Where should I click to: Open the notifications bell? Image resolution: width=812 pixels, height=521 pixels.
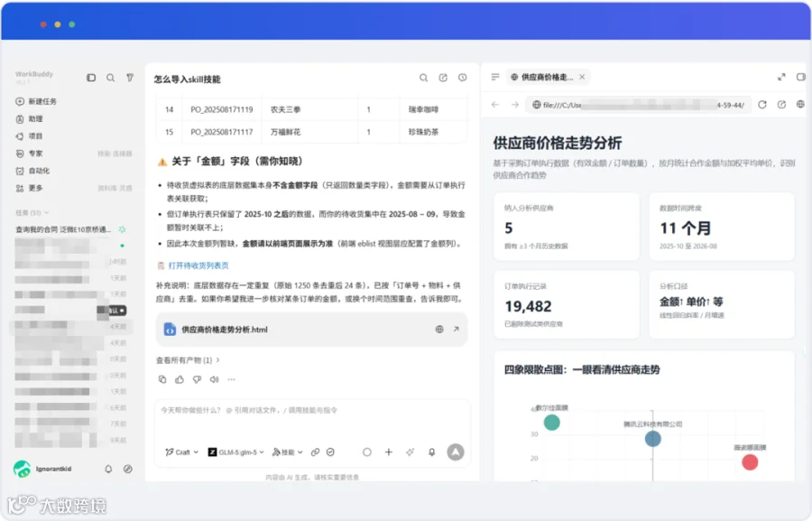108,469
